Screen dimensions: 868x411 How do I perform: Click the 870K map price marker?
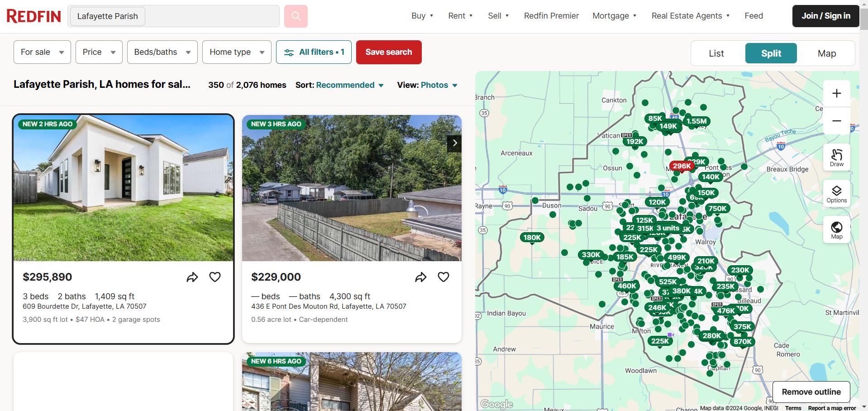point(743,342)
